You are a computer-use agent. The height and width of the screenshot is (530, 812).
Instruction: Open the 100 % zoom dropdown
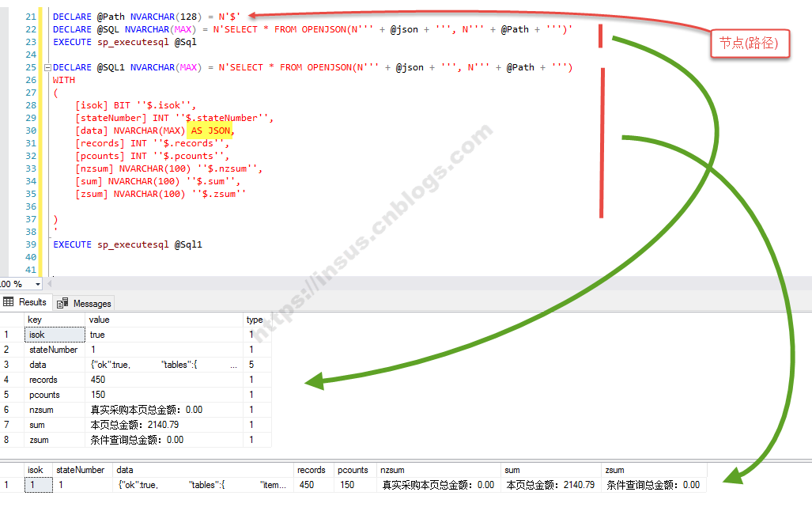[37, 284]
